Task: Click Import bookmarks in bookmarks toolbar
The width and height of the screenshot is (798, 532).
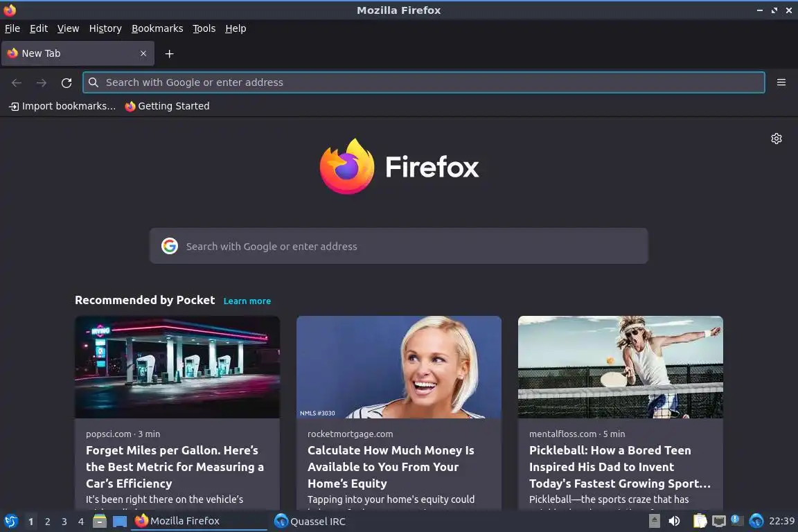Action: pyautogui.click(x=62, y=106)
